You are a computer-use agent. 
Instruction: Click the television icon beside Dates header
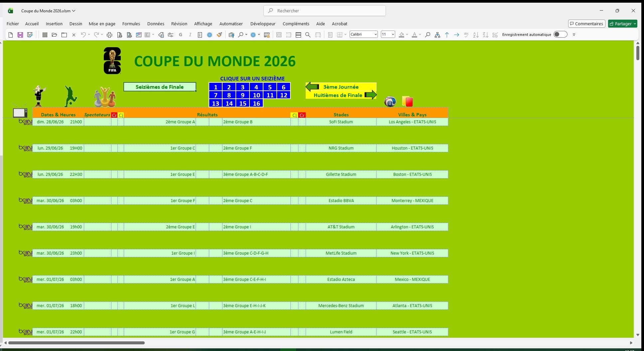[x=20, y=112]
